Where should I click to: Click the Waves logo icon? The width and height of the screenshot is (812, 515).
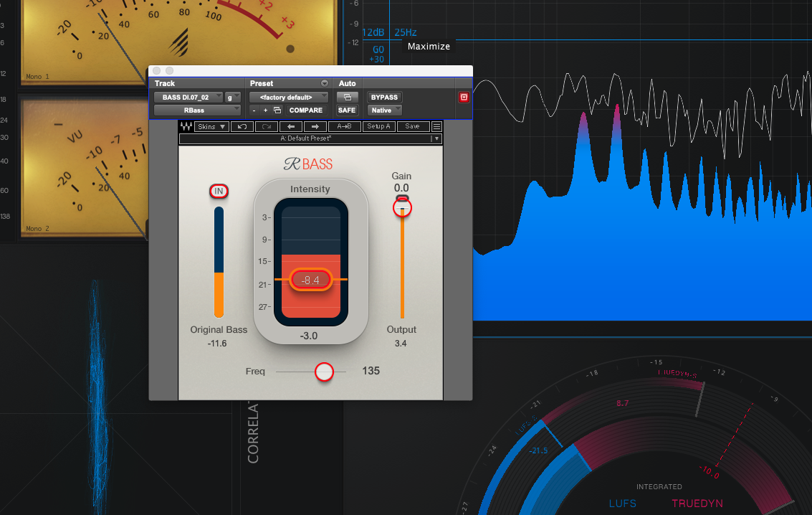click(188, 126)
